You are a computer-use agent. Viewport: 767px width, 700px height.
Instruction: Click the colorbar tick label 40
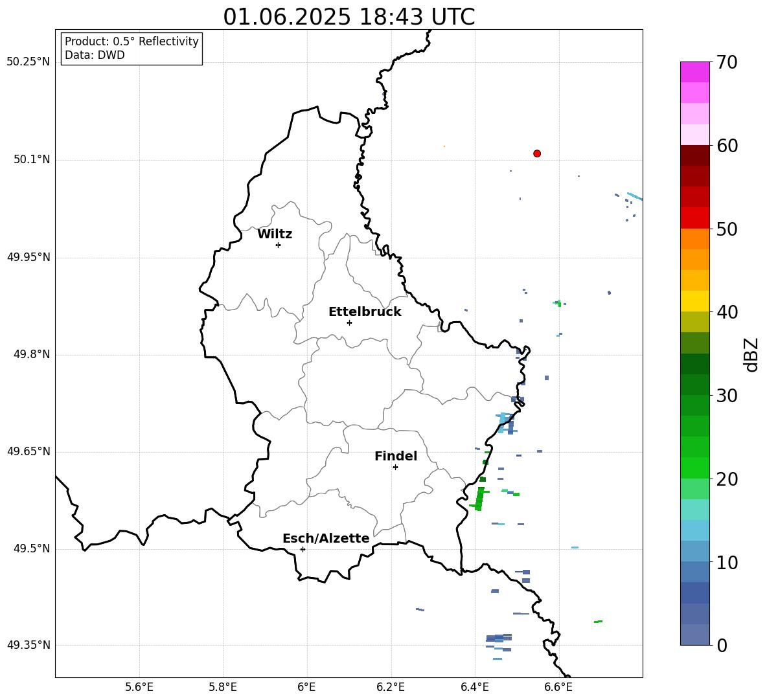[727, 312]
